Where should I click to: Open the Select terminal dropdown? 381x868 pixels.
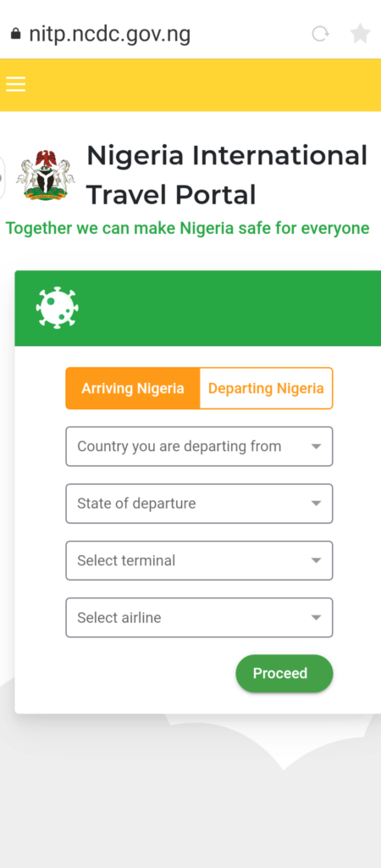point(199,560)
